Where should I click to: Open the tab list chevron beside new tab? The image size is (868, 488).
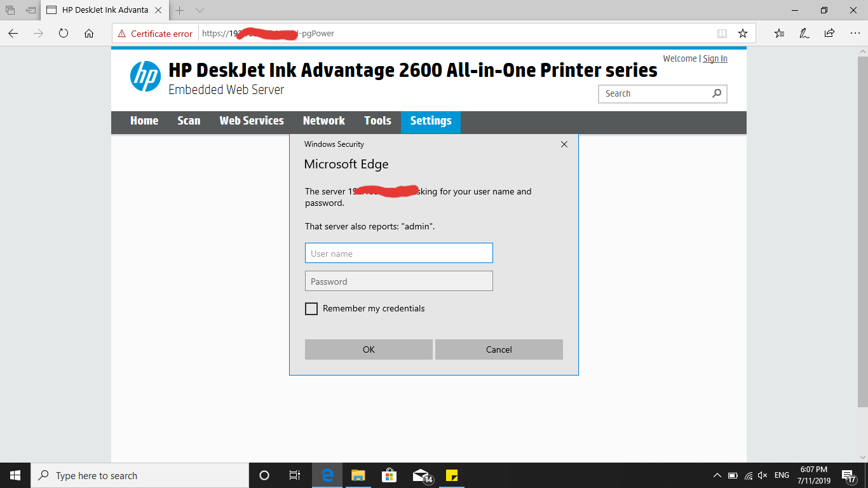point(198,10)
